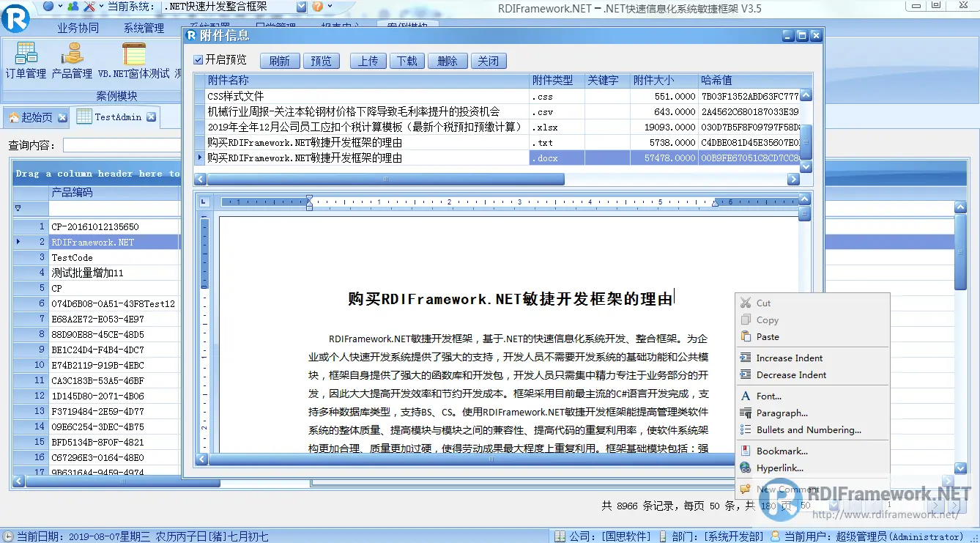Click the 上传 (Upload) button
This screenshot has height=543, width=980.
[x=368, y=61]
